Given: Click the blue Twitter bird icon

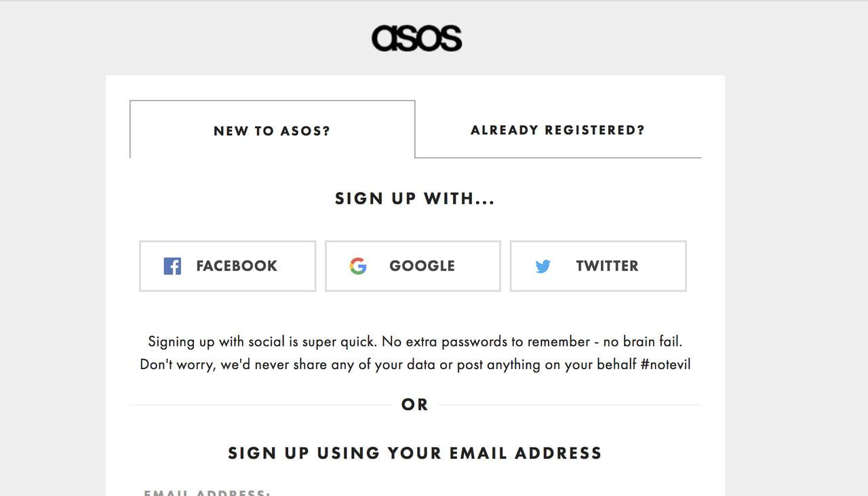Looking at the screenshot, I should [x=542, y=267].
